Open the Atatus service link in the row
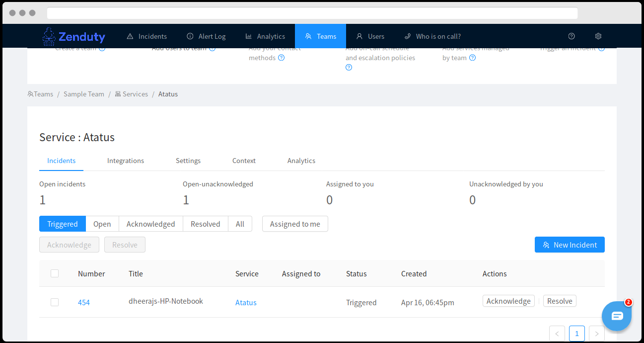644x343 pixels. coord(246,302)
